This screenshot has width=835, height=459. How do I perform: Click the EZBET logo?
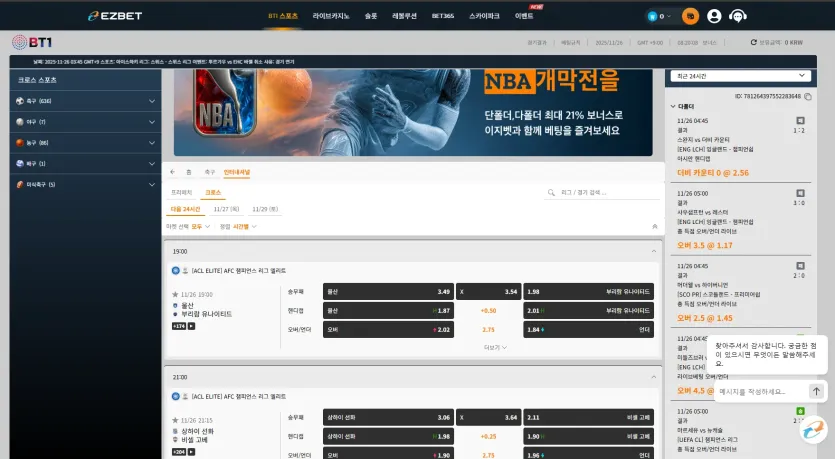coord(115,16)
